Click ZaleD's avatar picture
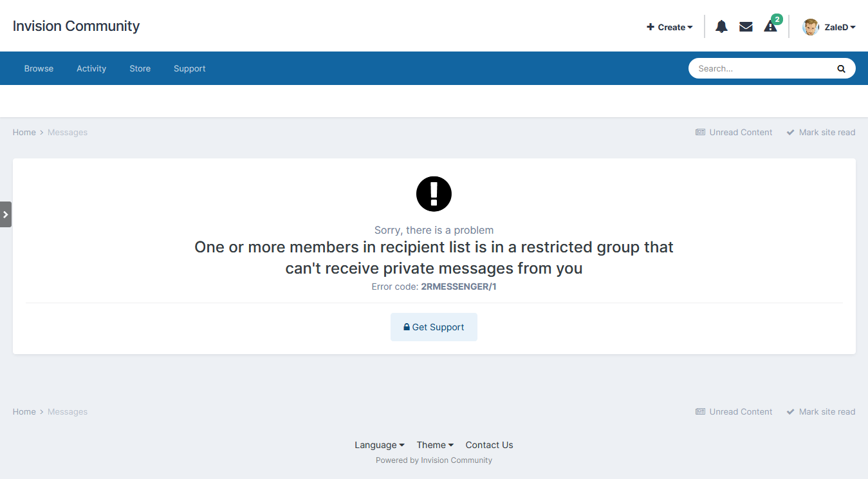868x479 pixels. click(810, 27)
